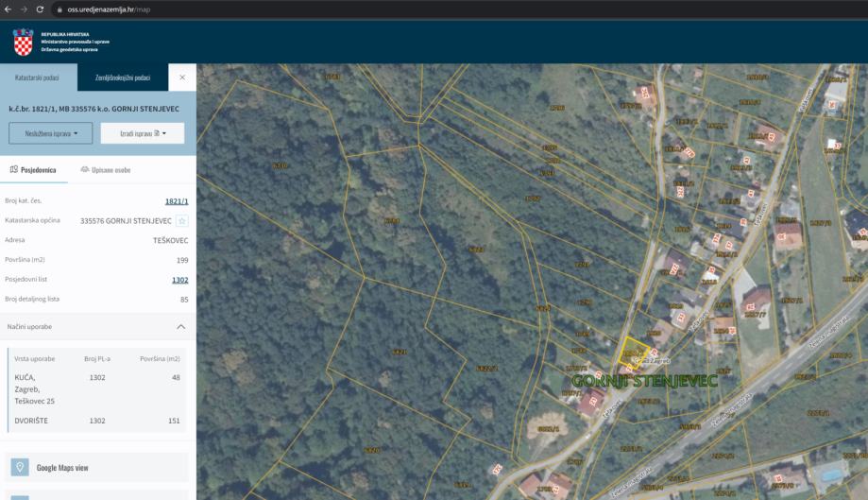Viewport: 868px width, 500px height.
Task: Click the browser address bar URL
Action: coord(109,9)
